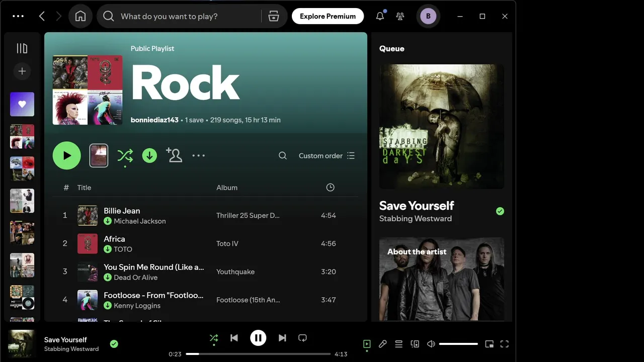Image resolution: width=644 pixels, height=362 pixels.
Task: Click the now playing album thumbnail
Action: 22,343
